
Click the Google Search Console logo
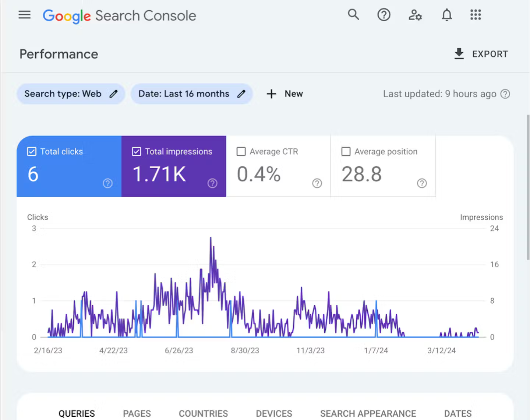pos(119,15)
